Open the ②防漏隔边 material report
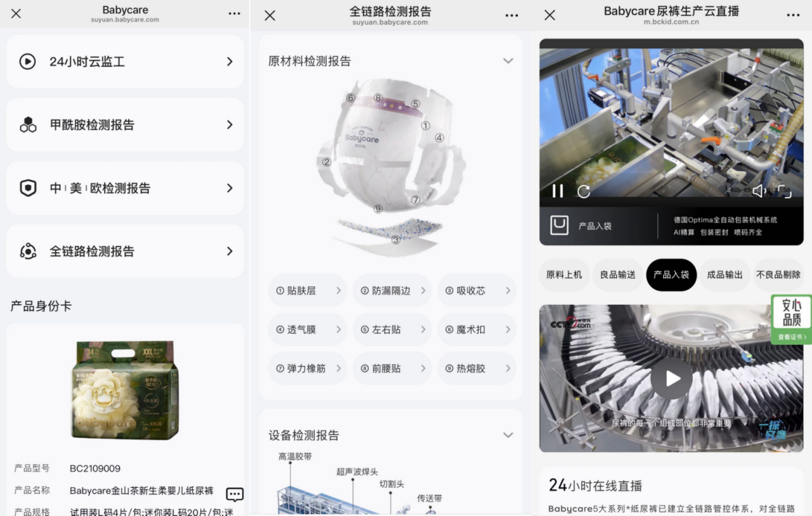The height and width of the screenshot is (516, 812). tap(392, 291)
